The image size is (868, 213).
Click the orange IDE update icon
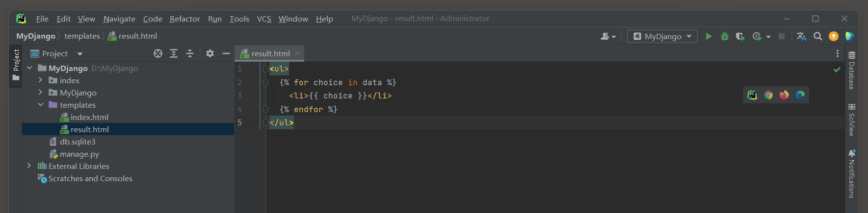pyautogui.click(x=834, y=36)
